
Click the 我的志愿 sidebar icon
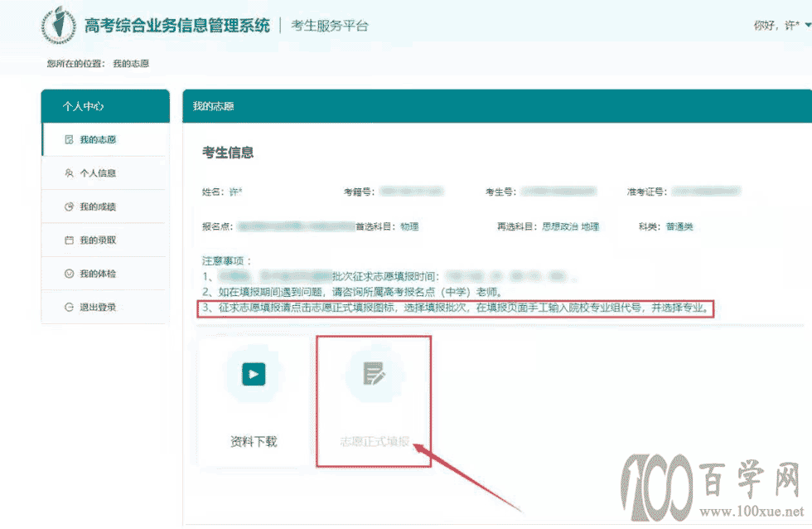pos(69,139)
